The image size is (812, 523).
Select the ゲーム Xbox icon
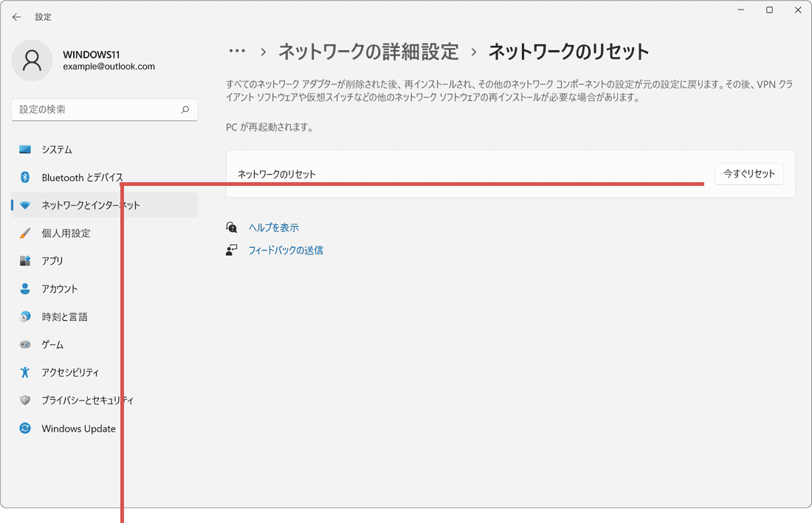(24, 344)
